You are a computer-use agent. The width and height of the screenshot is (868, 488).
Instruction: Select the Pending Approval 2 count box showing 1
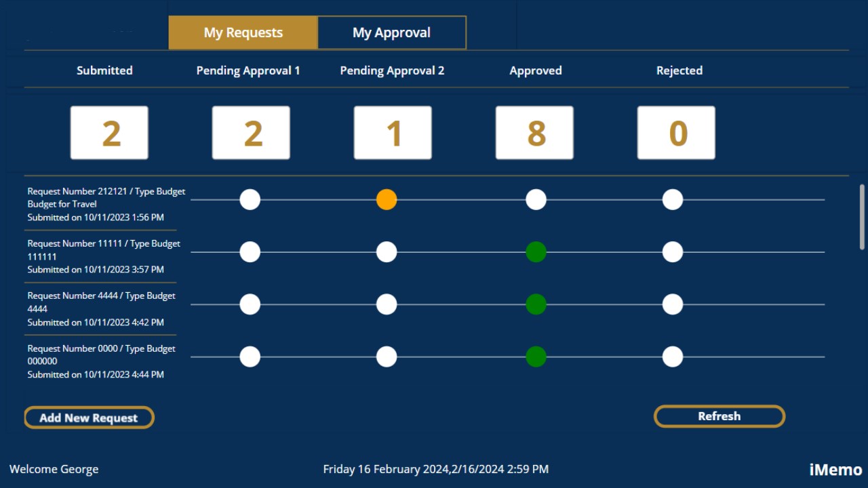(x=393, y=133)
